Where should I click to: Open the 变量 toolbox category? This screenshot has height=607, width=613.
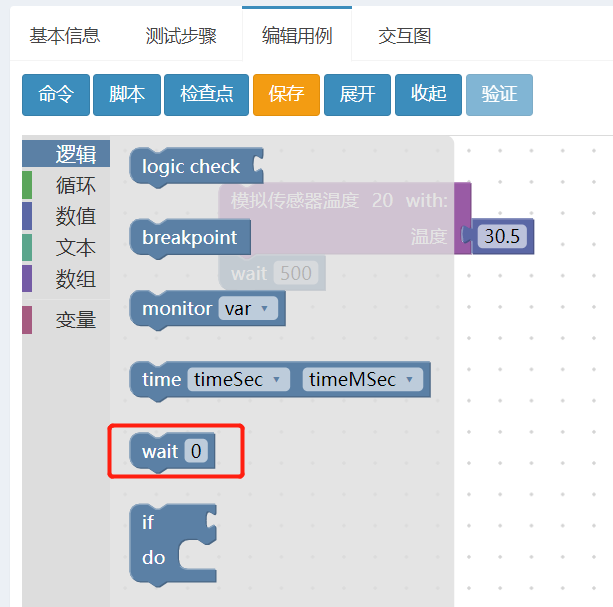(66, 320)
